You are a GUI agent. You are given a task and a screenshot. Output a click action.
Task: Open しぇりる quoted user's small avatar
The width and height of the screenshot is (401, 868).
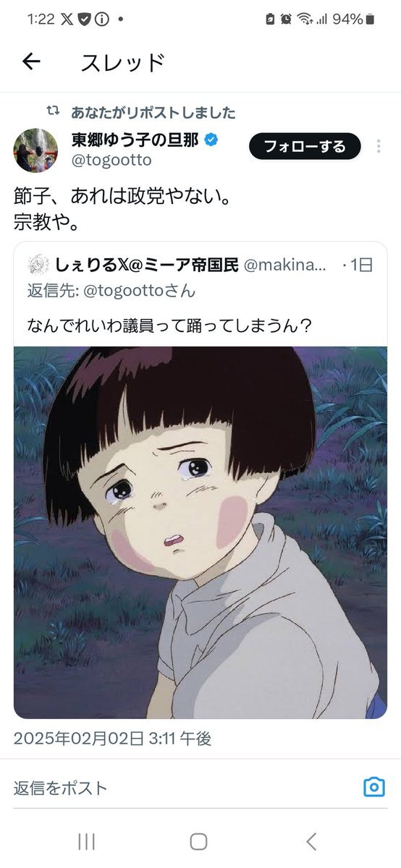[38, 265]
